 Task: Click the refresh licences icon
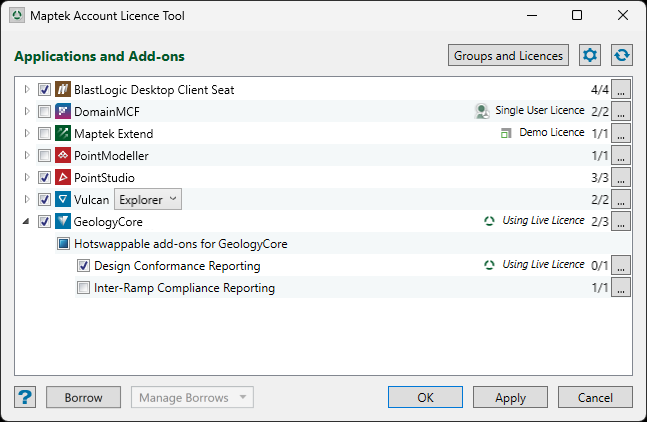pos(622,56)
